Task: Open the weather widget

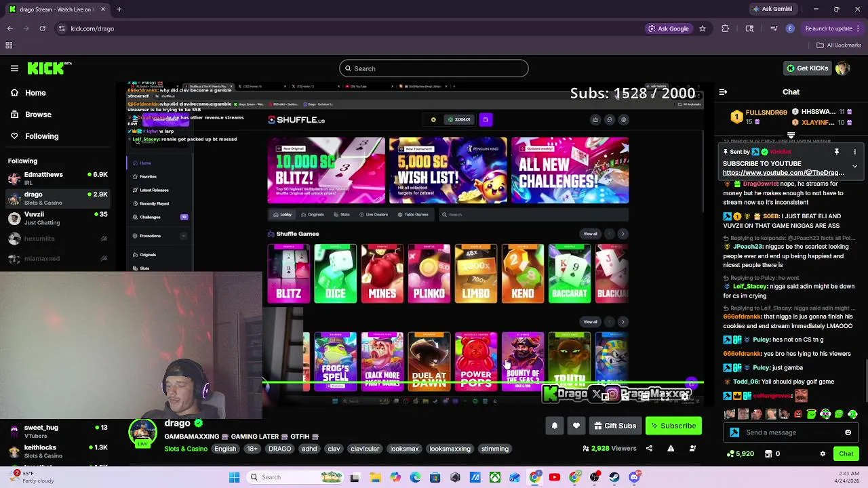Action: [x=31, y=477]
